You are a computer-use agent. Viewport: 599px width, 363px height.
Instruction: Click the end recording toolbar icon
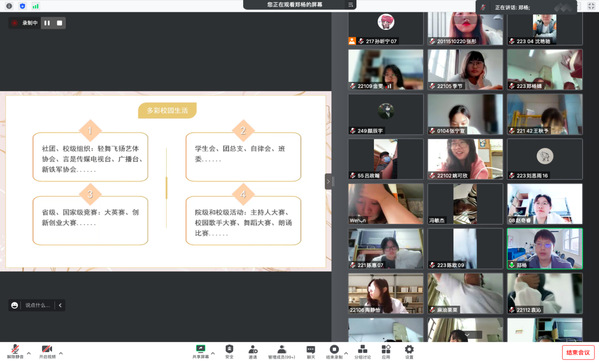334,351
